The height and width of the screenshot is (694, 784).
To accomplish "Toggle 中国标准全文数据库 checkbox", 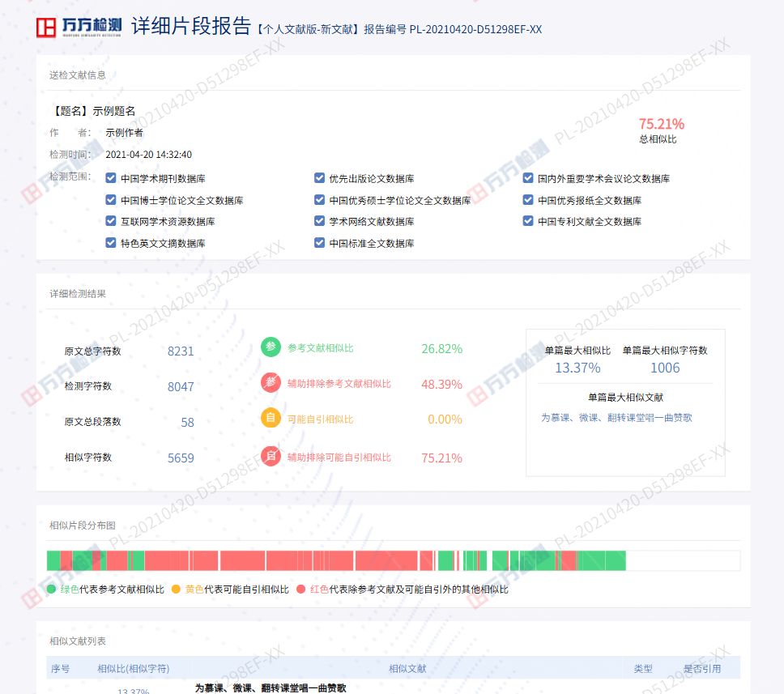I will (319, 242).
